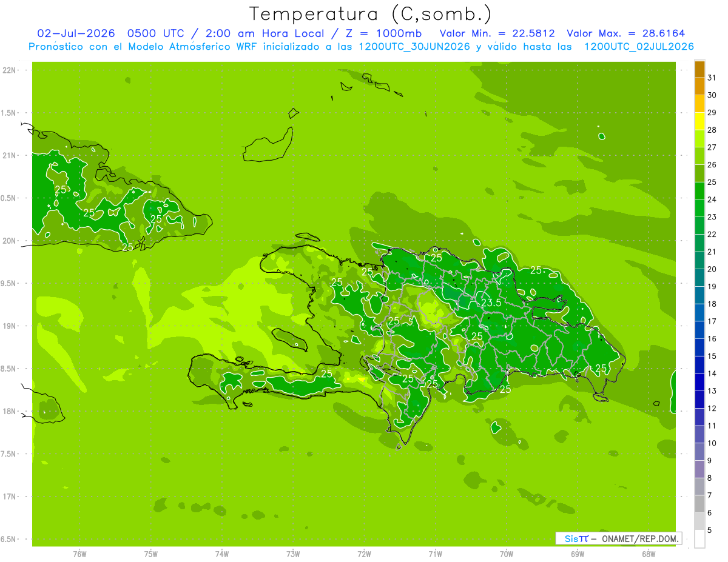The height and width of the screenshot is (562, 728).
Task: Click the white colorbar swatch below the 5 label
Action: pos(699,539)
